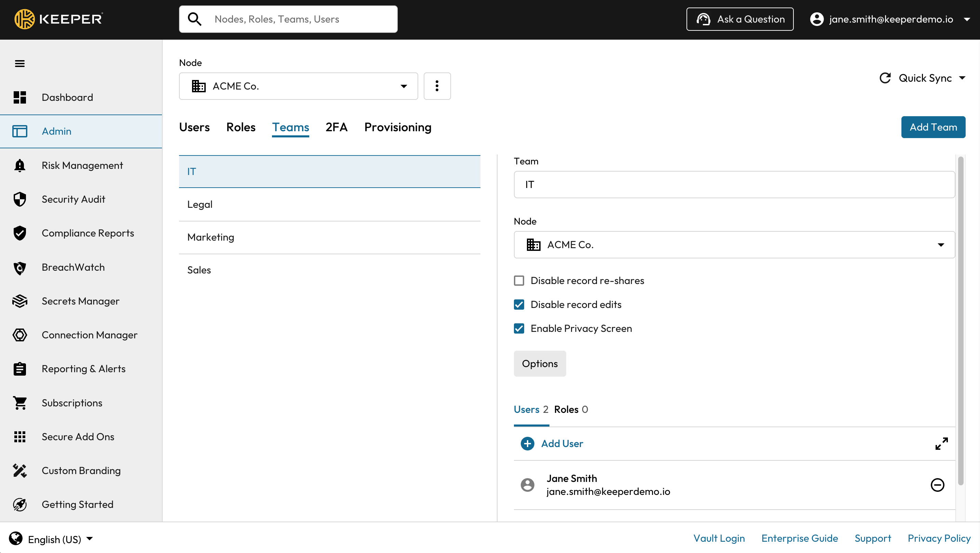
Task: Click the Add Team button
Action: 933,127
